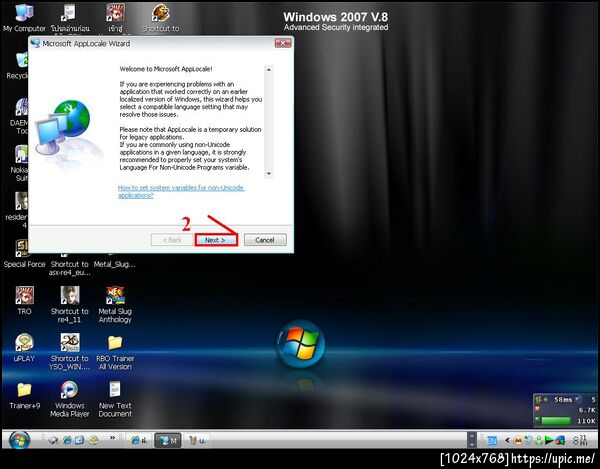Select the Shortcut to re4_11 icon
The image size is (600, 469).
pyautogui.click(x=70, y=305)
